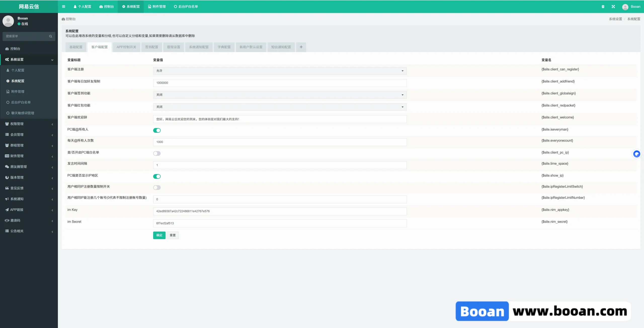Click the blue floating chat icon
Screen dimensions: 644x328
click(x=636, y=154)
